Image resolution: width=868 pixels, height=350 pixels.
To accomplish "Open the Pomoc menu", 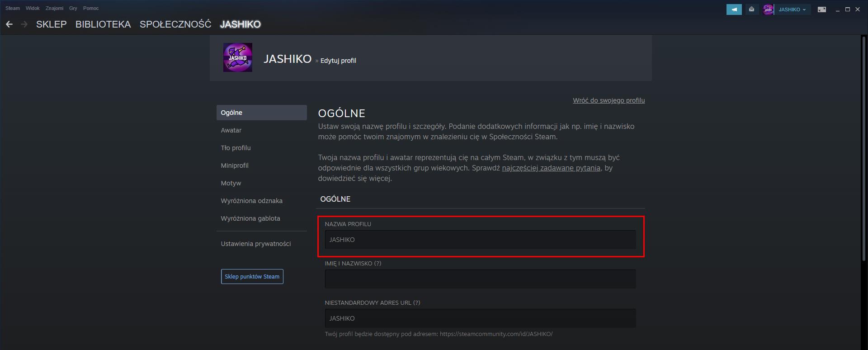I will pyautogui.click(x=91, y=8).
